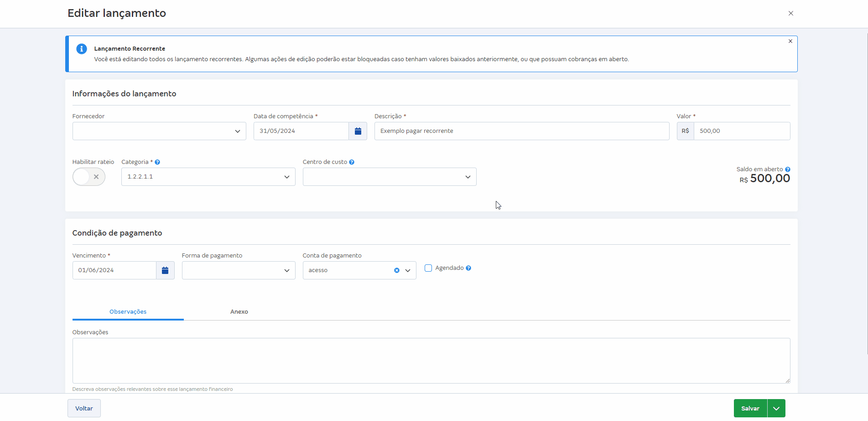Click the Saldo em aberto help icon
Screen dimensions: 868x421
[788, 169]
